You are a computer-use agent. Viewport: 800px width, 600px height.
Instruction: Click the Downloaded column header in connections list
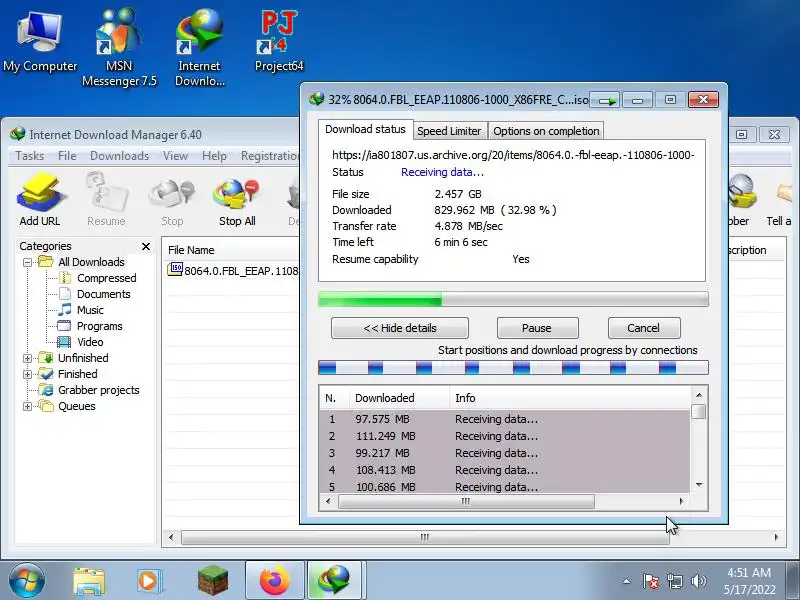point(399,398)
